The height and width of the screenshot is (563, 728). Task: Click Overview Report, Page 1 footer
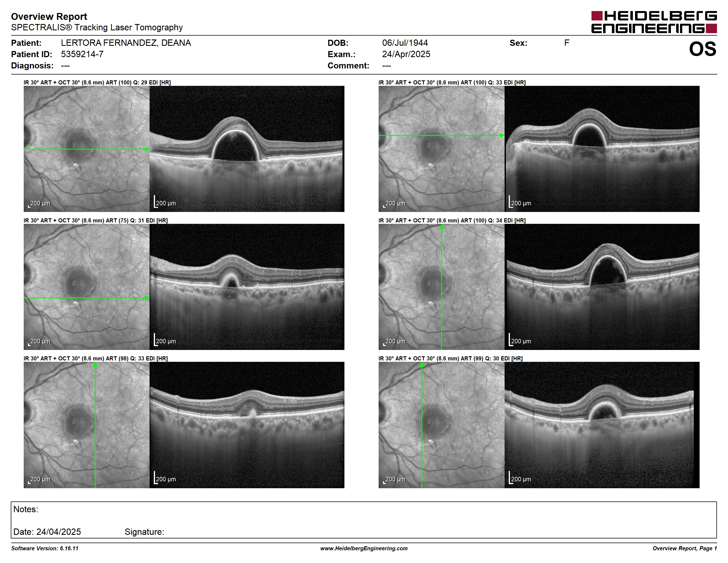pyautogui.click(x=685, y=548)
